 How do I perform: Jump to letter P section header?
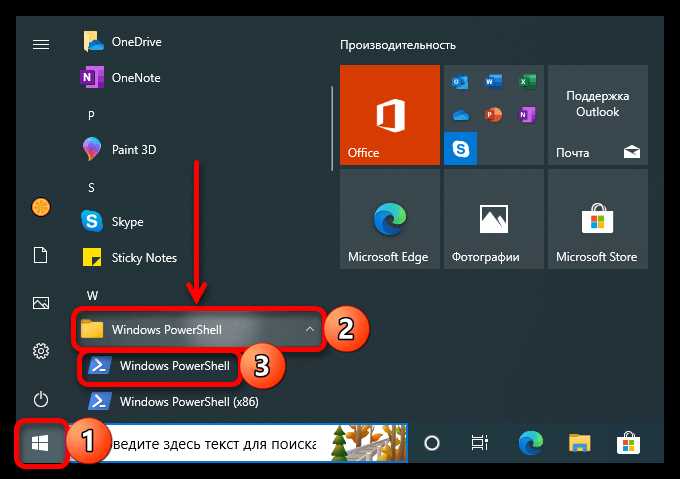[x=91, y=115]
